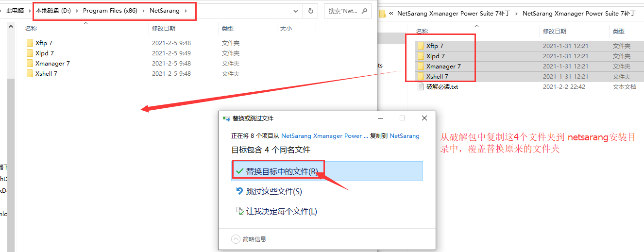Screen dimensions: 644x252
Task: Sort by 大小 column in left window
Action: (286, 29)
